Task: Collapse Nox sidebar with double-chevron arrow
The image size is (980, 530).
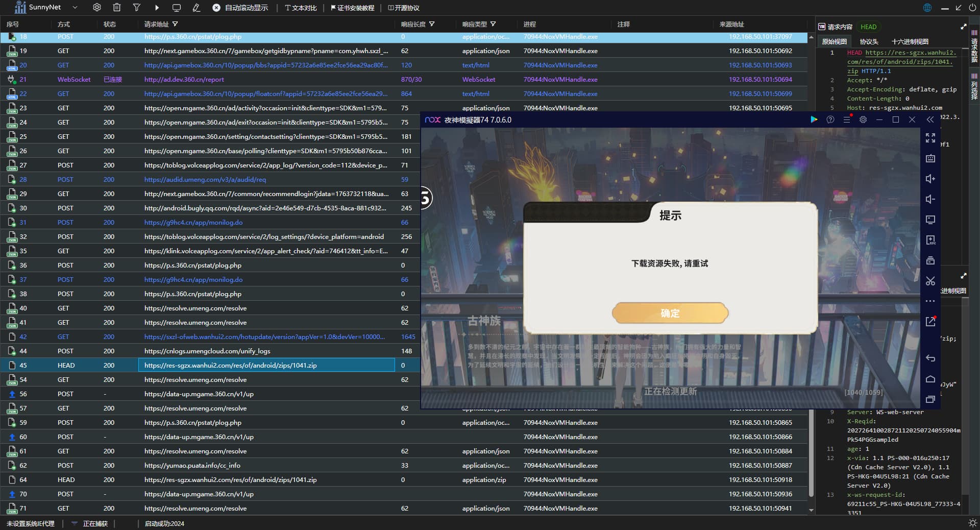Action: coord(930,119)
